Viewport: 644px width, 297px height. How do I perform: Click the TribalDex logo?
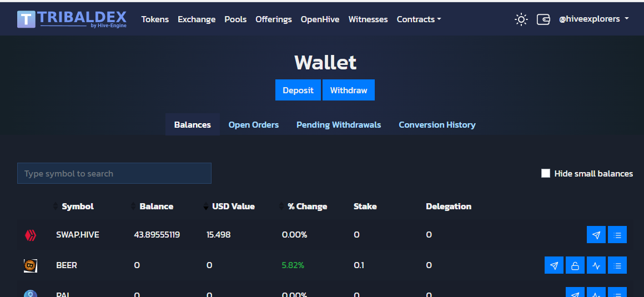pos(72,19)
